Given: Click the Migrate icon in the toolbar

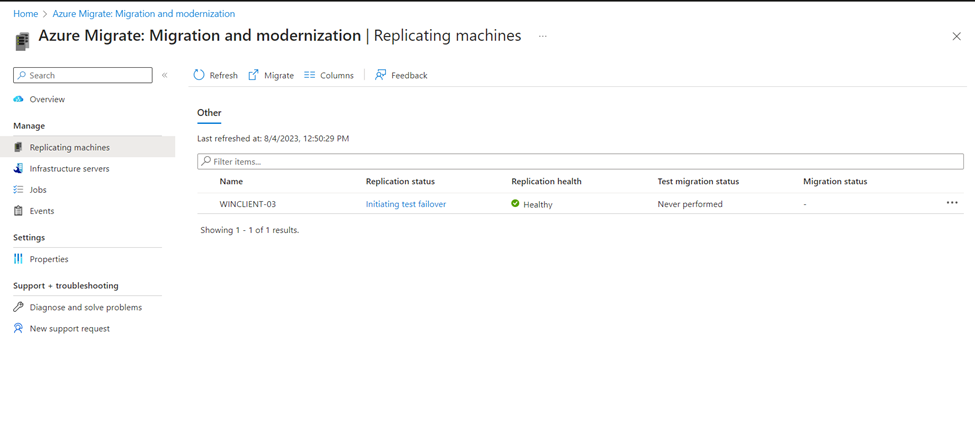Looking at the screenshot, I should click(254, 75).
